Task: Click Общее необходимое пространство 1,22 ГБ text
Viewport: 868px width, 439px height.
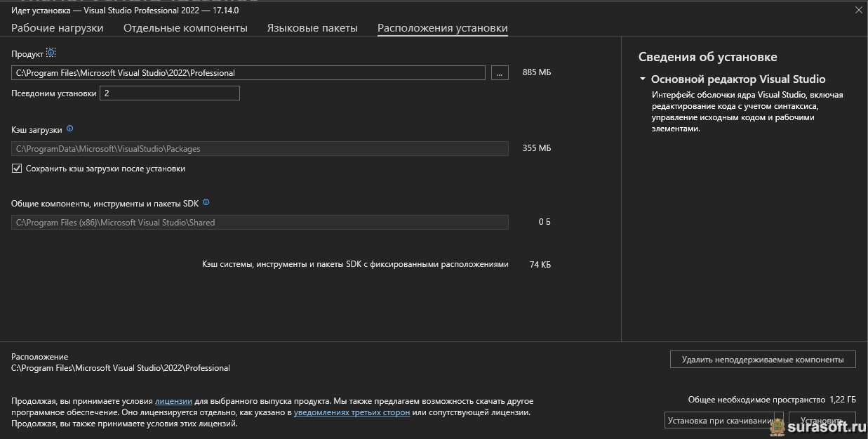Action: click(772, 399)
